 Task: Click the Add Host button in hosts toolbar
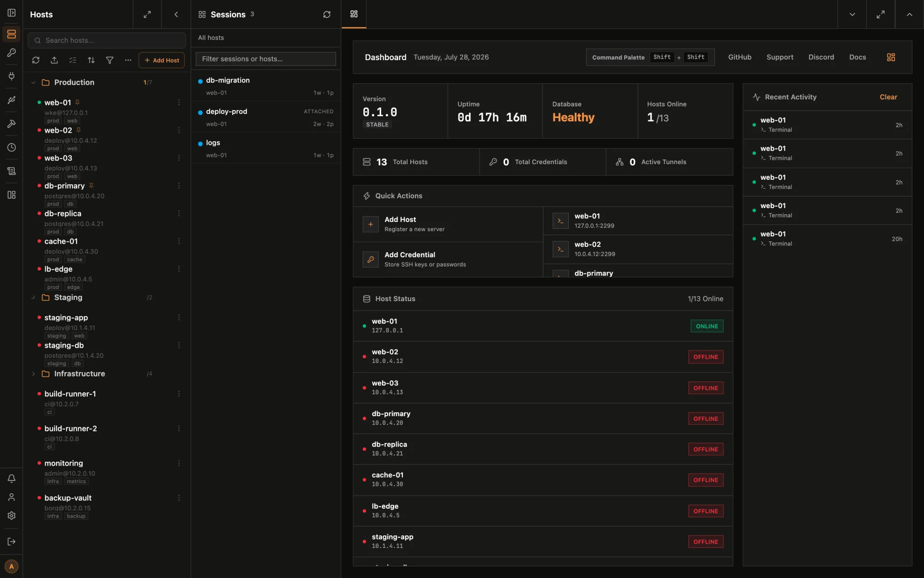point(162,60)
